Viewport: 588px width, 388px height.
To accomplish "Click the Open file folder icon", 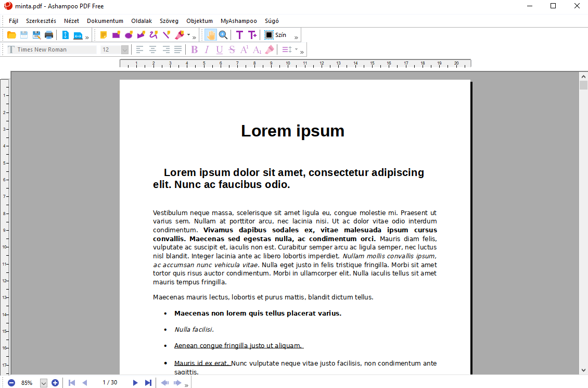I will (11, 35).
